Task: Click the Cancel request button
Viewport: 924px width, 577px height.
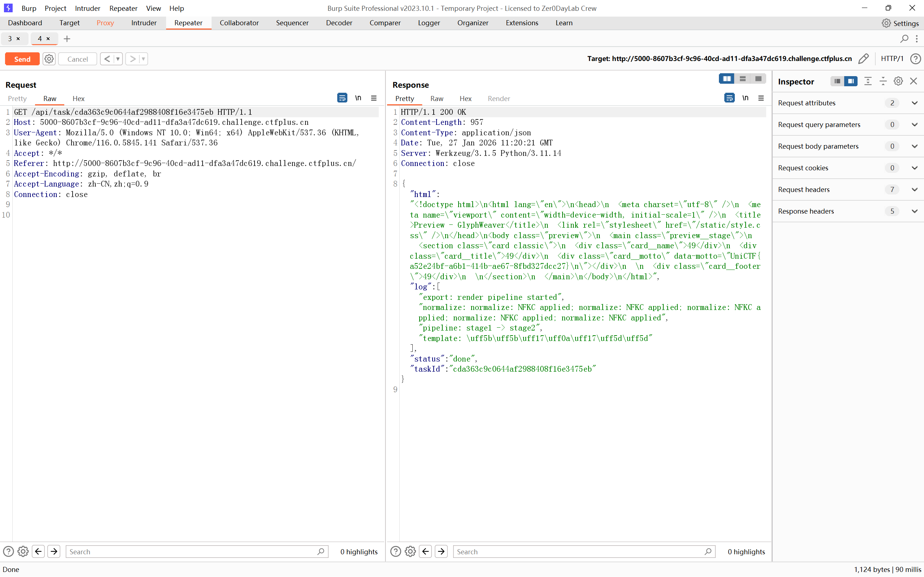Action: coord(78,59)
